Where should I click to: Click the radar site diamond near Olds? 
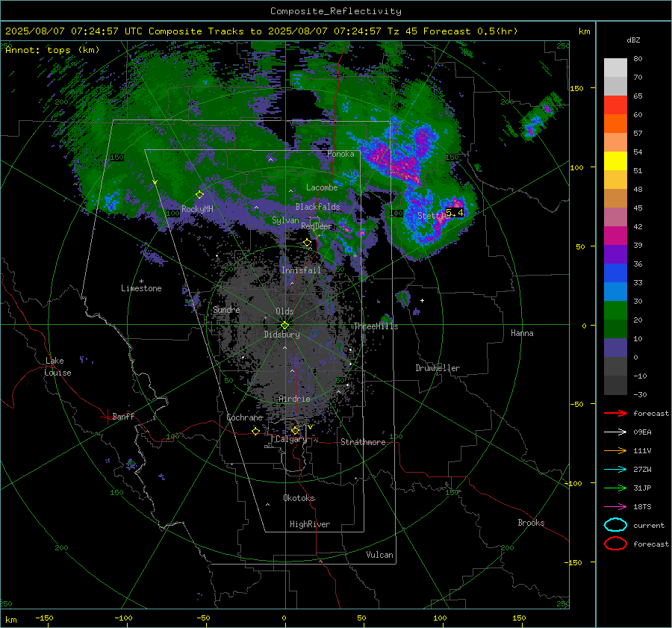(284, 326)
